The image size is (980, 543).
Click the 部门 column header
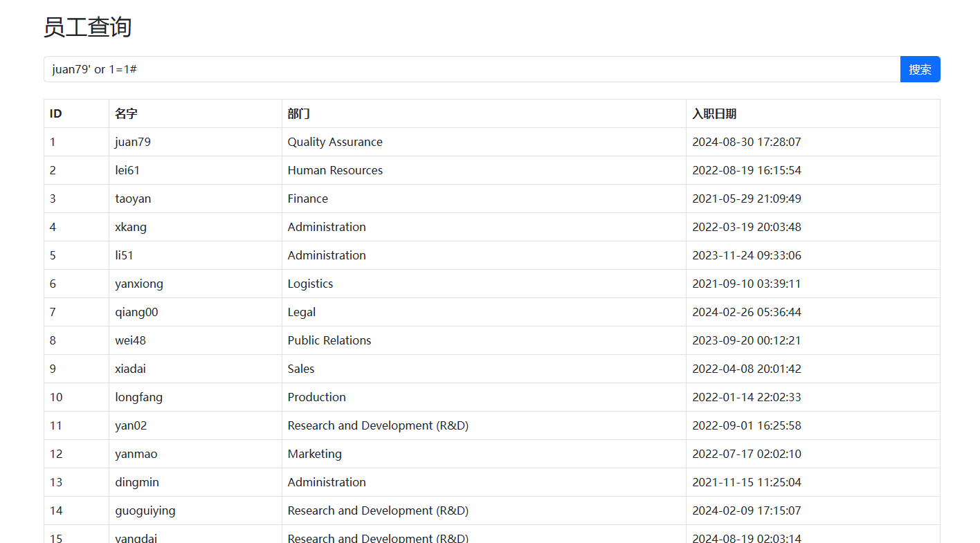299,113
